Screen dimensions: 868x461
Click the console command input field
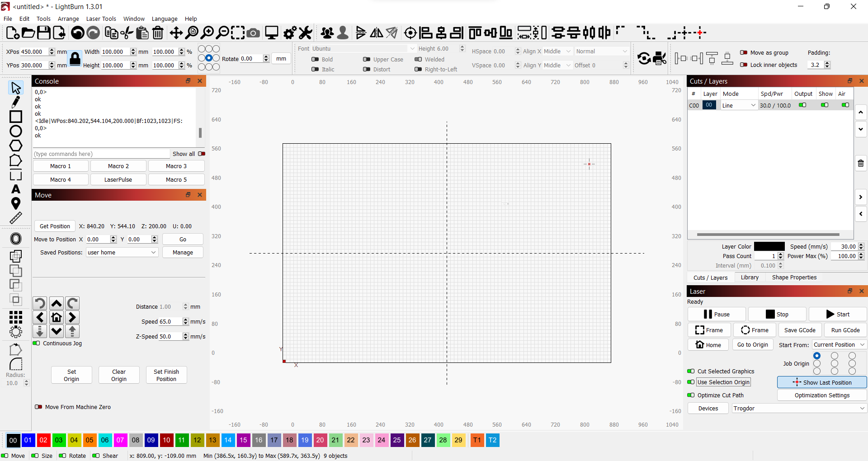pos(101,154)
